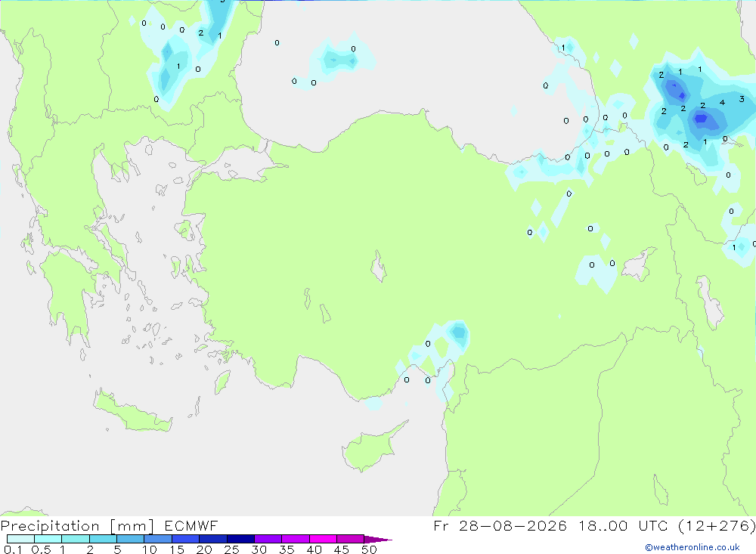
Task: Click the '18..00 UTC' time text
Action: 624,526
